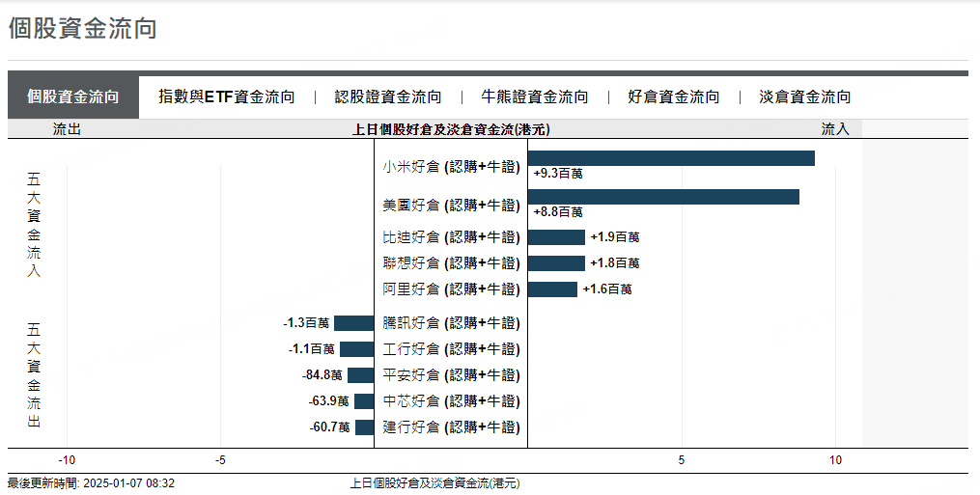The image size is (980, 495).
Task: Click the 工行 outflow bar
Action: click(x=357, y=349)
